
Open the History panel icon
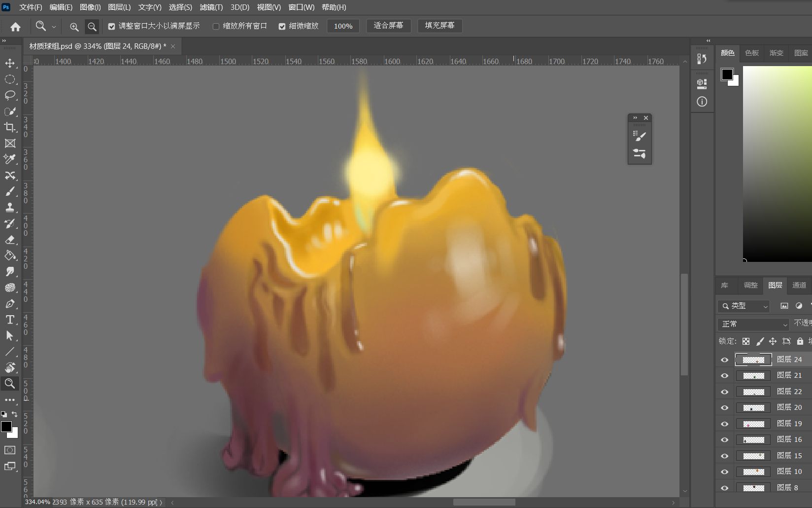(x=702, y=59)
